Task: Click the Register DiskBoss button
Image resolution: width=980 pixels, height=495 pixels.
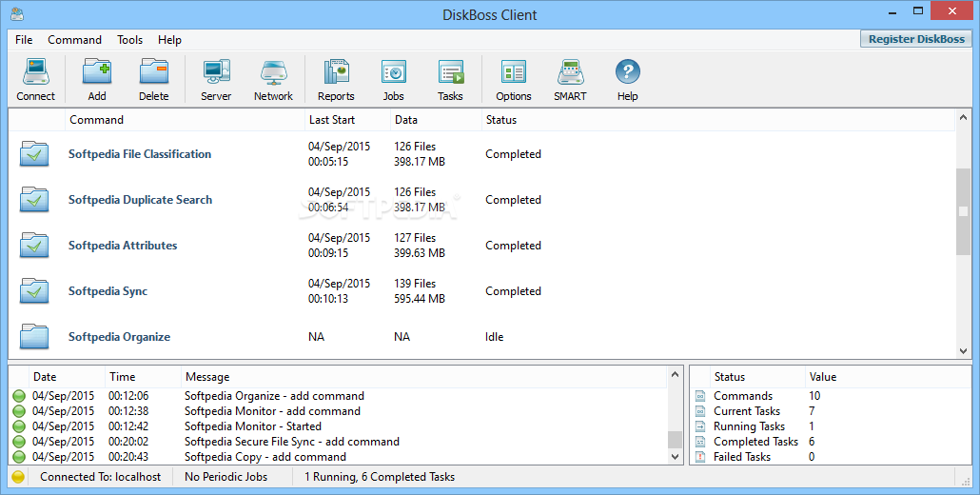Action: (916, 39)
